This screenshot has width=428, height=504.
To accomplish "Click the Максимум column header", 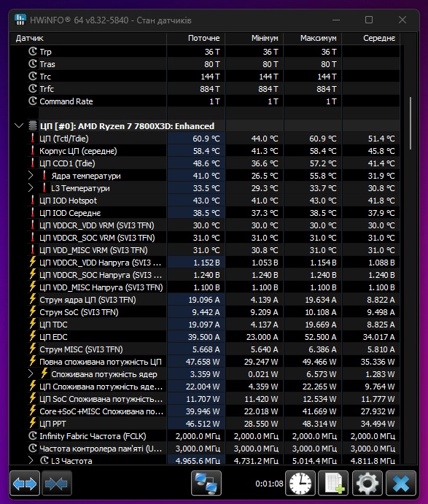I will coord(313,38).
